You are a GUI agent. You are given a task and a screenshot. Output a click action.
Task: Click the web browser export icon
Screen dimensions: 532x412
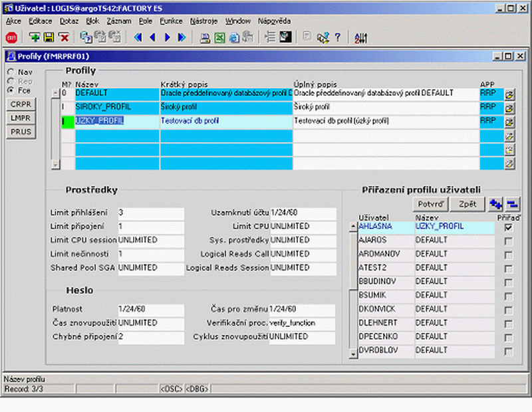(234, 37)
